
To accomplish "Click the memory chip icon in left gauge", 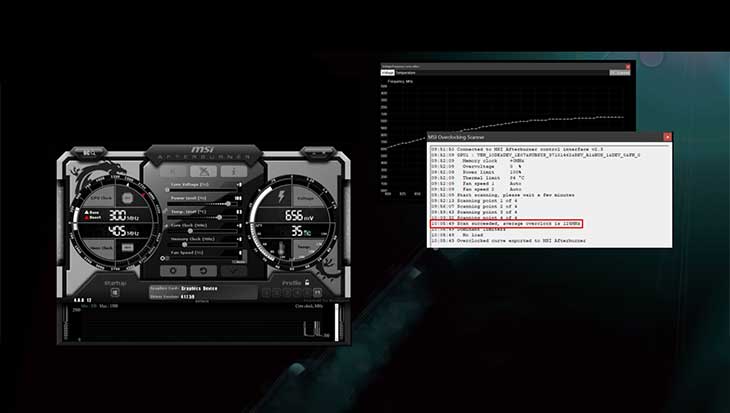I will [x=127, y=247].
